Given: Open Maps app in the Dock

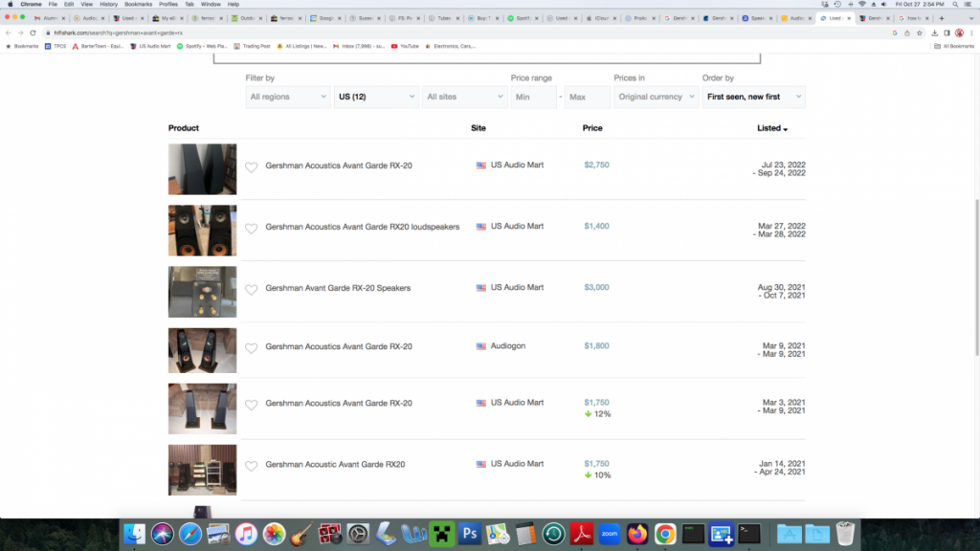Looking at the screenshot, I should pos(498,534).
